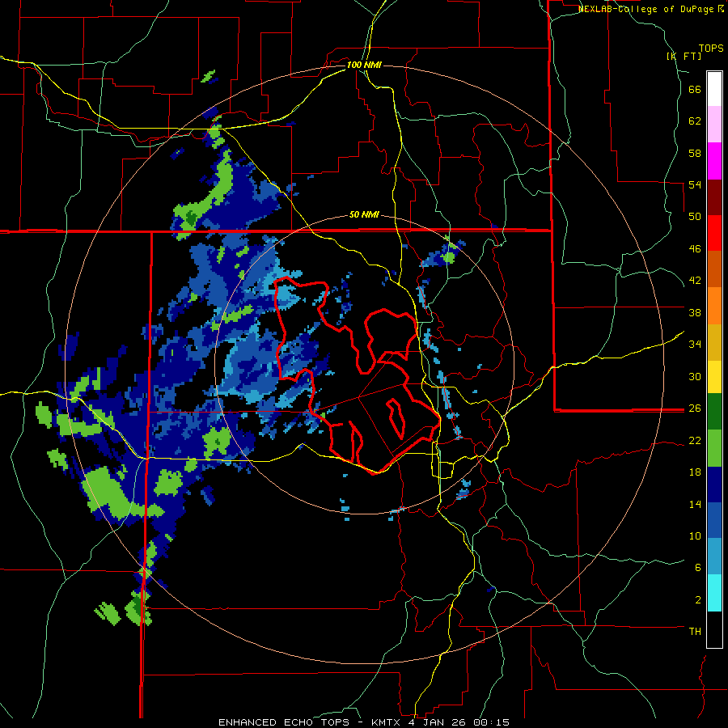Click the '50' legend value
Image resolution: width=728 pixels, height=728 pixels.
tap(695, 216)
